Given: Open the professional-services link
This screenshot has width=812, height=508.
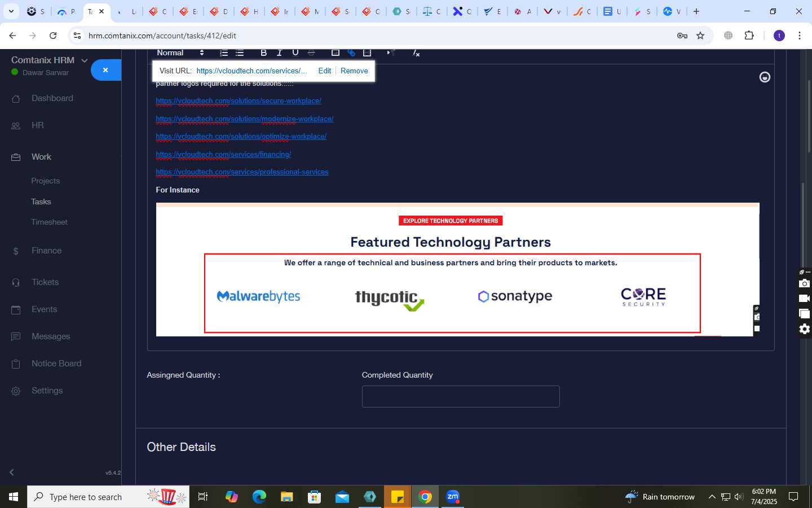Looking at the screenshot, I should pyautogui.click(x=242, y=172).
